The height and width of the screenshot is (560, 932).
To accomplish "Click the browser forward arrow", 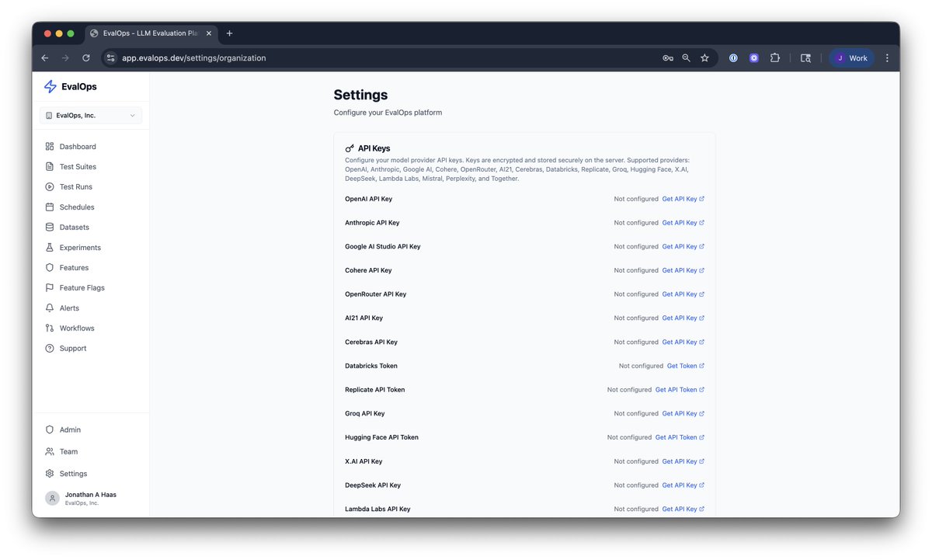I will pyautogui.click(x=65, y=58).
